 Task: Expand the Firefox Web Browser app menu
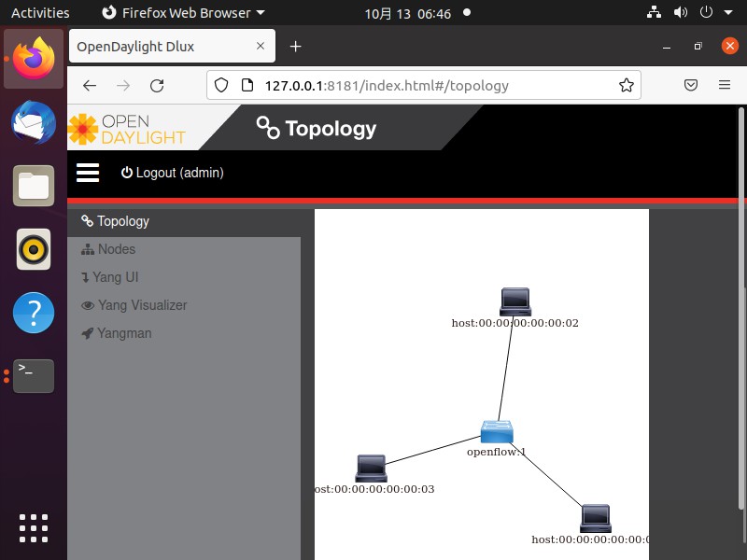(x=183, y=13)
